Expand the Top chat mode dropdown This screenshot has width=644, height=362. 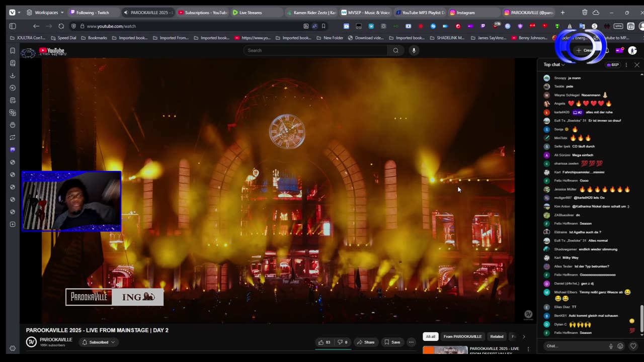tap(554, 64)
